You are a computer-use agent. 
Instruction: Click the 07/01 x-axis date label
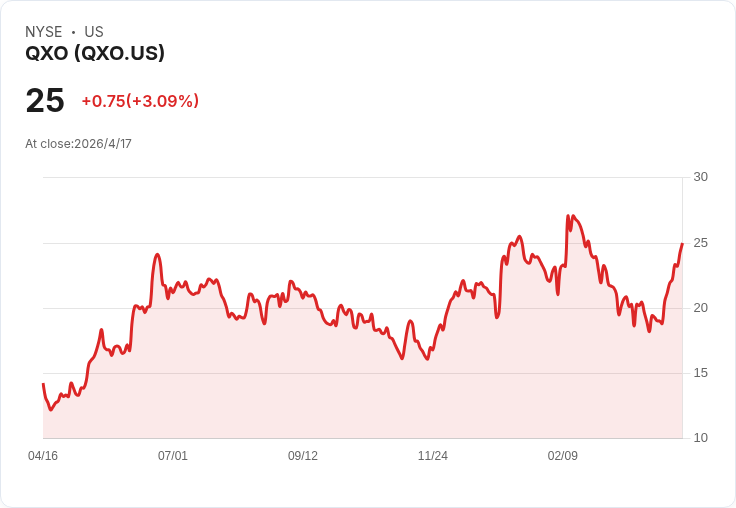click(x=173, y=456)
